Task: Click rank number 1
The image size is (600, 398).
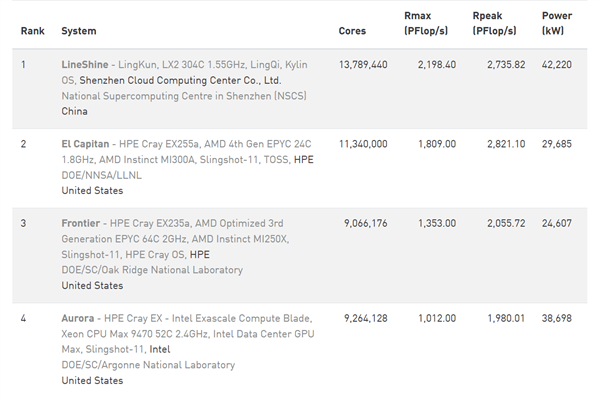Action: click(23, 65)
